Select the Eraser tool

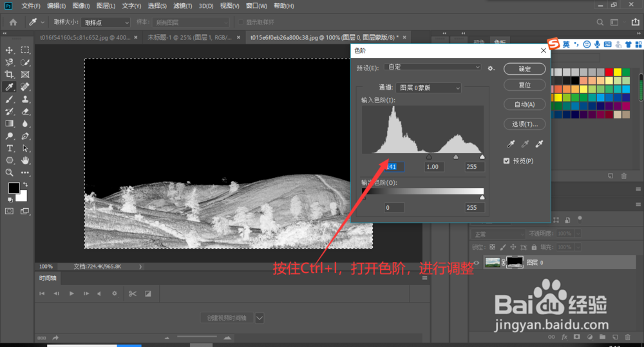[x=25, y=111]
